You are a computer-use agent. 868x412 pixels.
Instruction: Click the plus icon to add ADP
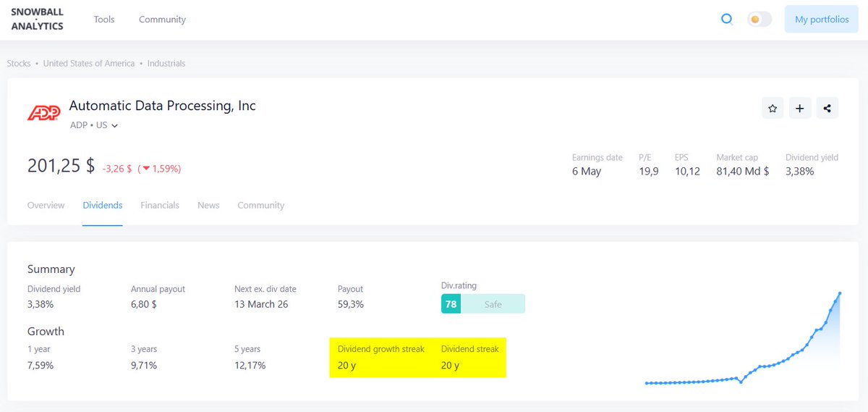coord(799,109)
